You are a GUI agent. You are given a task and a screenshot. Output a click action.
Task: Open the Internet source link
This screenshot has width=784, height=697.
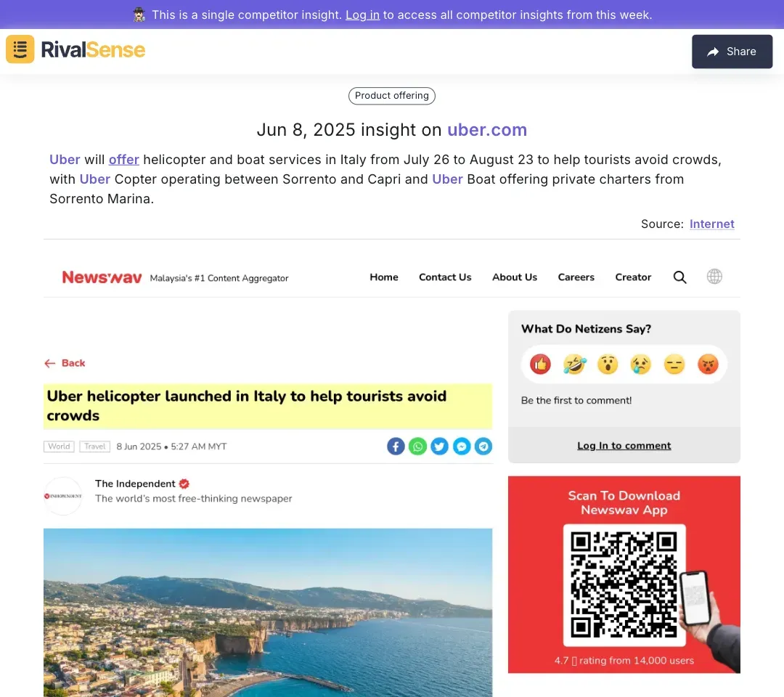tap(712, 224)
